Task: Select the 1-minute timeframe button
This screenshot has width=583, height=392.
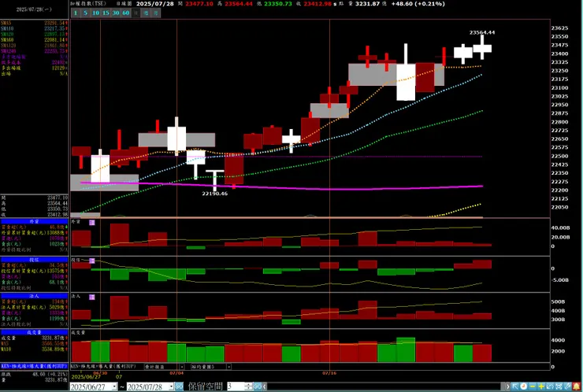Action: pos(76,13)
